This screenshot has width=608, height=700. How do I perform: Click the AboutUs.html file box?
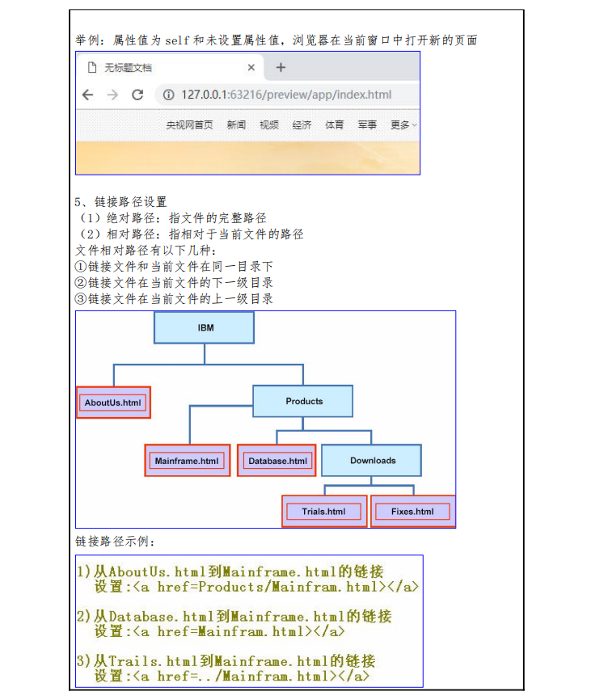coord(113,403)
